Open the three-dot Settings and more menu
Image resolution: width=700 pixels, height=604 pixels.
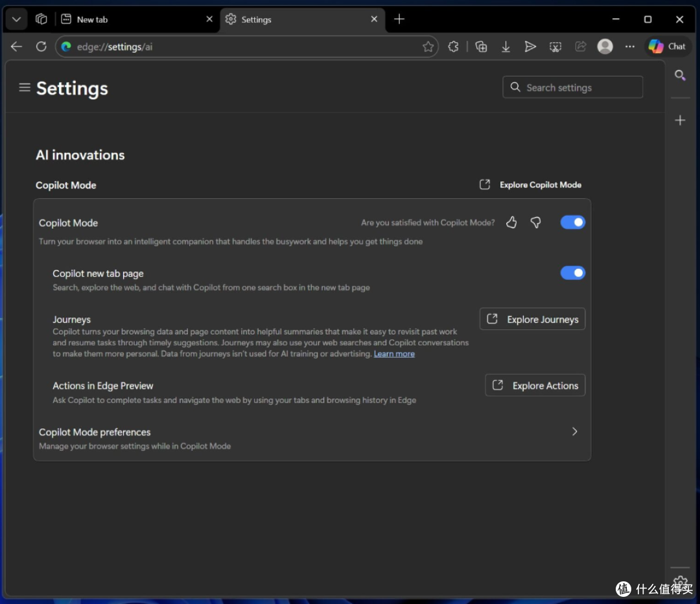[x=629, y=47]
